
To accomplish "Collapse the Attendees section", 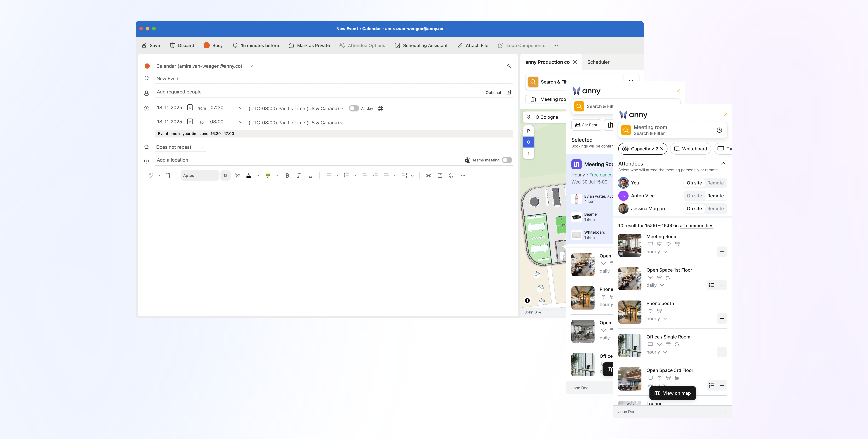I will point(723,164).
